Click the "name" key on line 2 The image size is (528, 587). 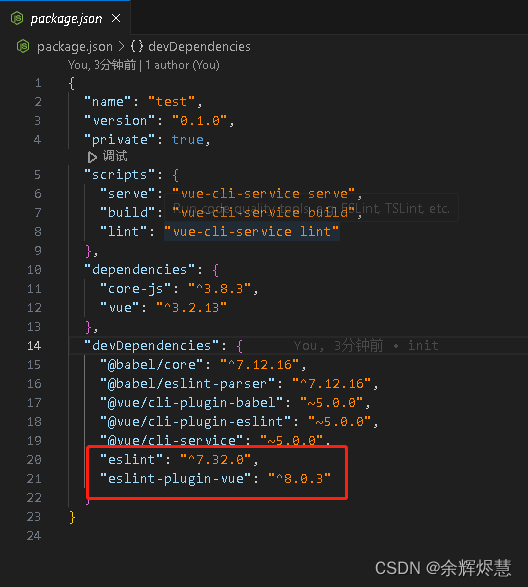pos(107,102)
